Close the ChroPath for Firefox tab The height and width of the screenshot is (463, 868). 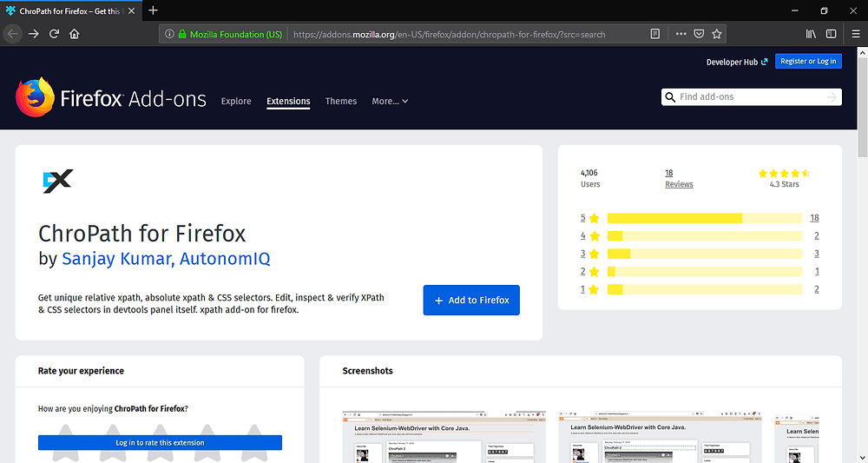[131, 11]
